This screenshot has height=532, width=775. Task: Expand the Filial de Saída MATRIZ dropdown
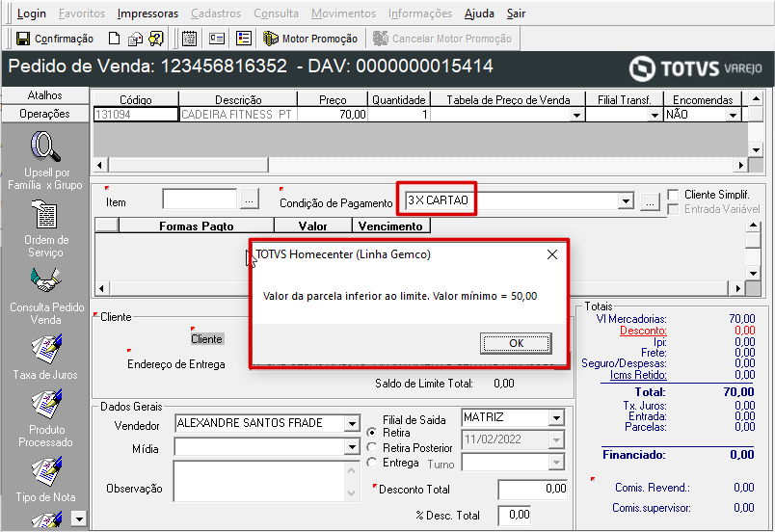pos(556,418)
